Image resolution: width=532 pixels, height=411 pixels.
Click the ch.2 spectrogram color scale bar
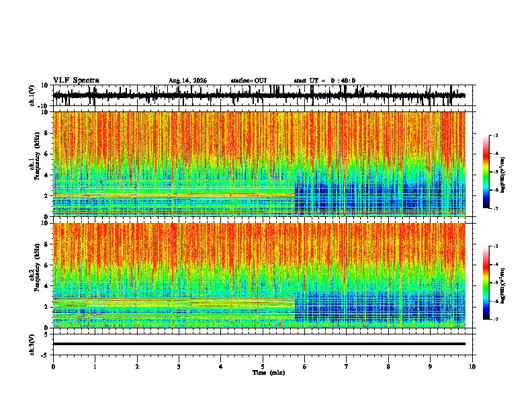pos(486,283)
